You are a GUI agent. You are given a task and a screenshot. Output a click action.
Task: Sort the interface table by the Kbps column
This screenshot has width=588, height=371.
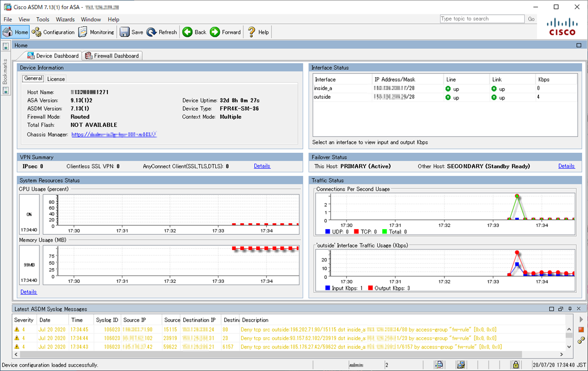click(556, 79)
